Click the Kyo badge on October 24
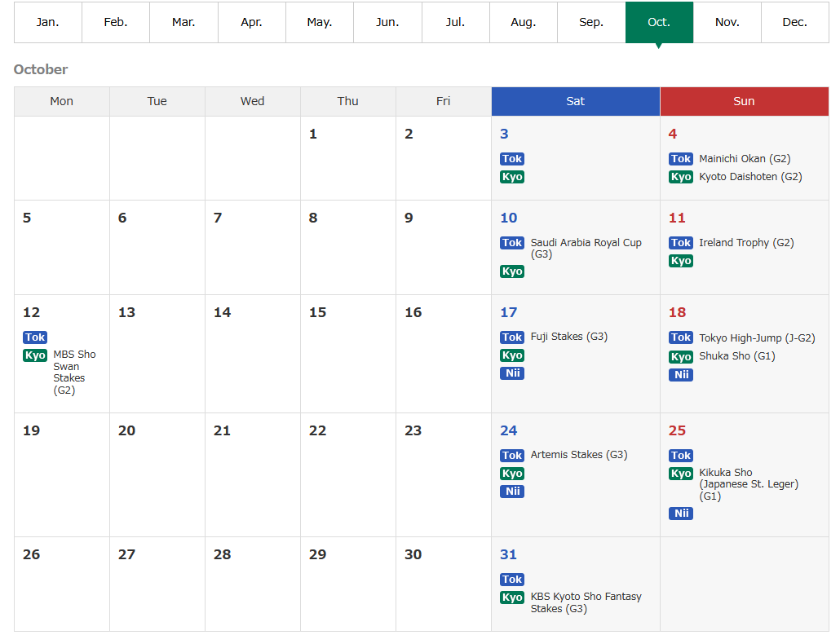Screen dimensions: 840x644 click(x=512, y=474)
